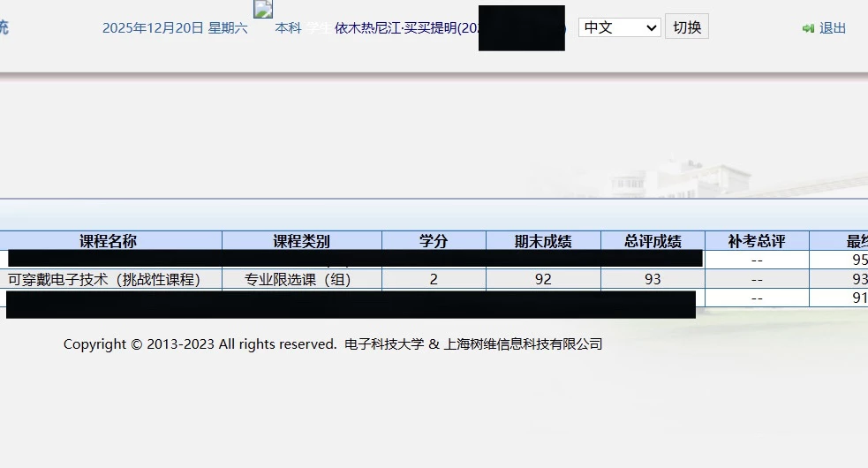Screen dimensions: 868x468
Task: Click the 切换 language switch button
Action: (x=687, y=27)
